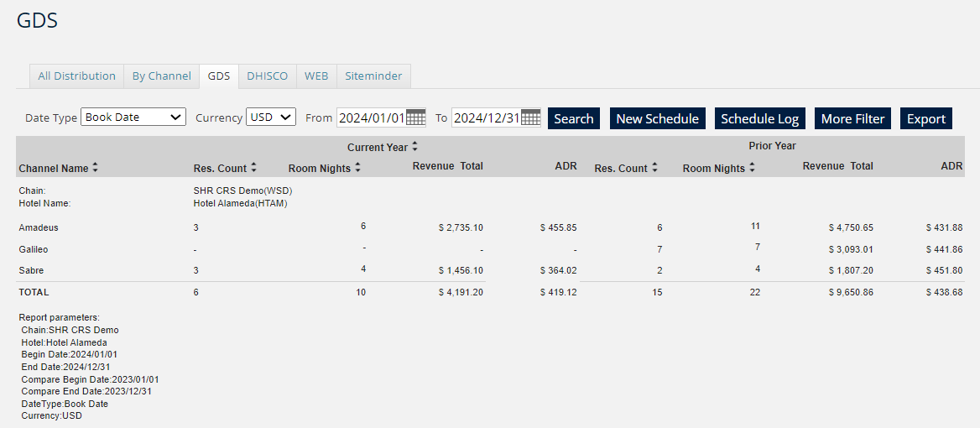
Task: Sort by Channel Name column arrows
Action: (x=95, y=168)
